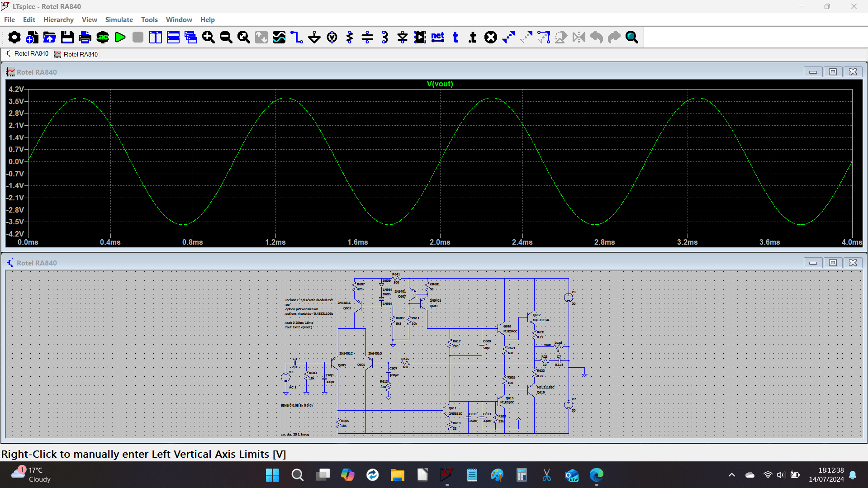Open the Component library tool
Image resolution: width=868 pixels, height=488 pixels.
[x=420, y=37]
